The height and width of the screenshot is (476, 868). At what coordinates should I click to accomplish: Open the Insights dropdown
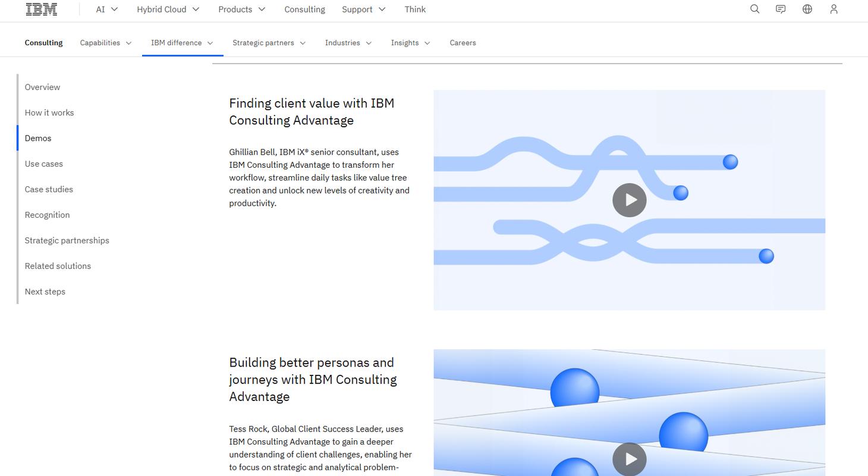pos(411,43)
